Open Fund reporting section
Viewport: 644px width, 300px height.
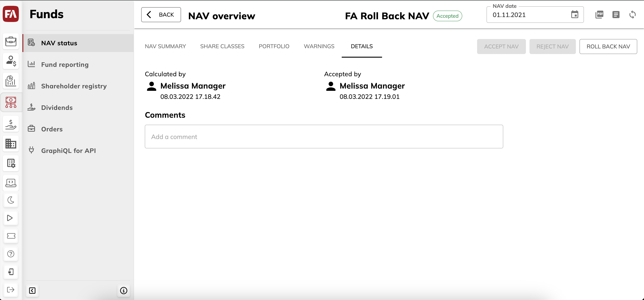(x=65, y=64)
